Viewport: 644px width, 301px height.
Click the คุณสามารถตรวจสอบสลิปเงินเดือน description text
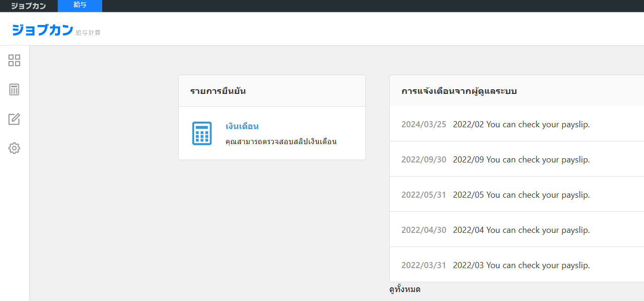click(281, 141)
